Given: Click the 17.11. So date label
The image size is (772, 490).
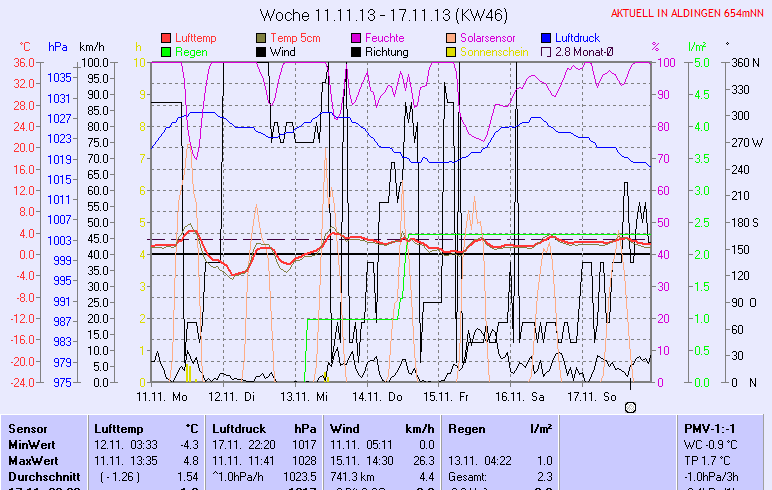Looking at the screenshot, I should tap(591, 396).
